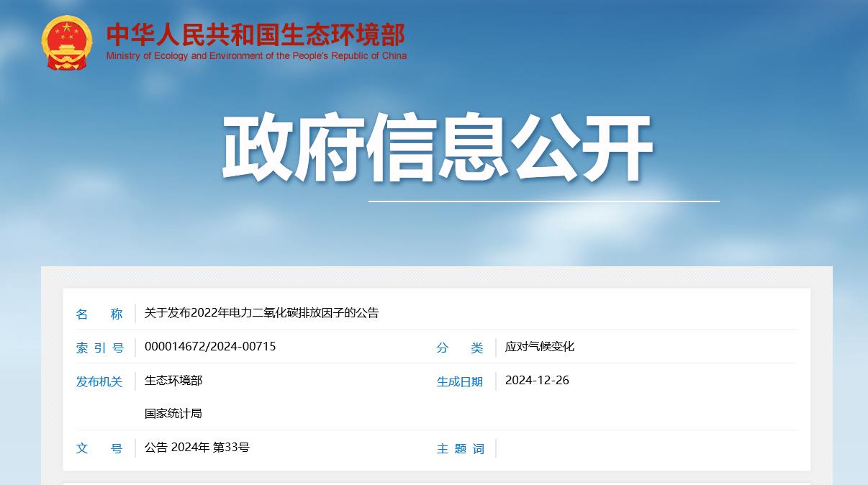
Task: Click the national emblem logo
Action: (x=67, y=42)
